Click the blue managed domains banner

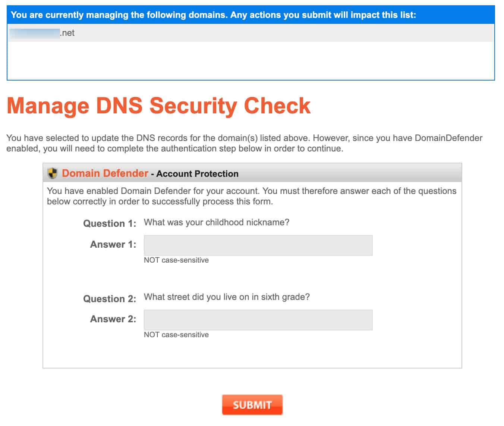tap(251, 15)
